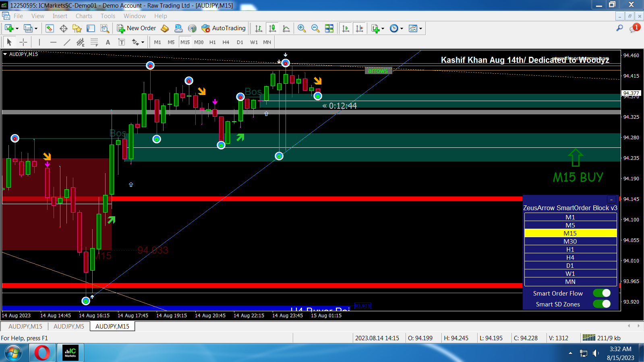Switch to the AUDJPY,M5 chart tab

69,327
